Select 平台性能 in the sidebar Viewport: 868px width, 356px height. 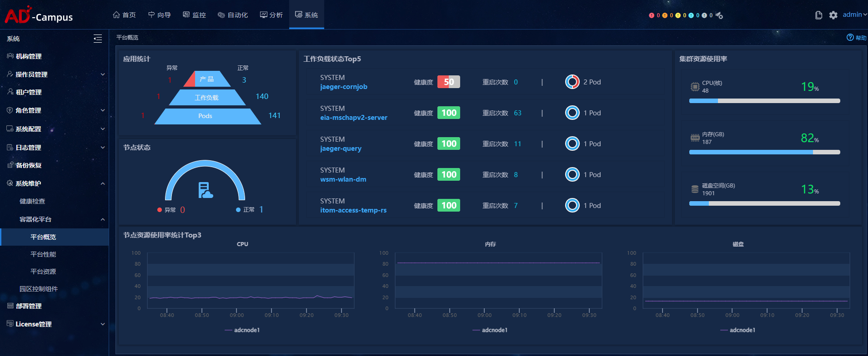click(x=43, y=254)
